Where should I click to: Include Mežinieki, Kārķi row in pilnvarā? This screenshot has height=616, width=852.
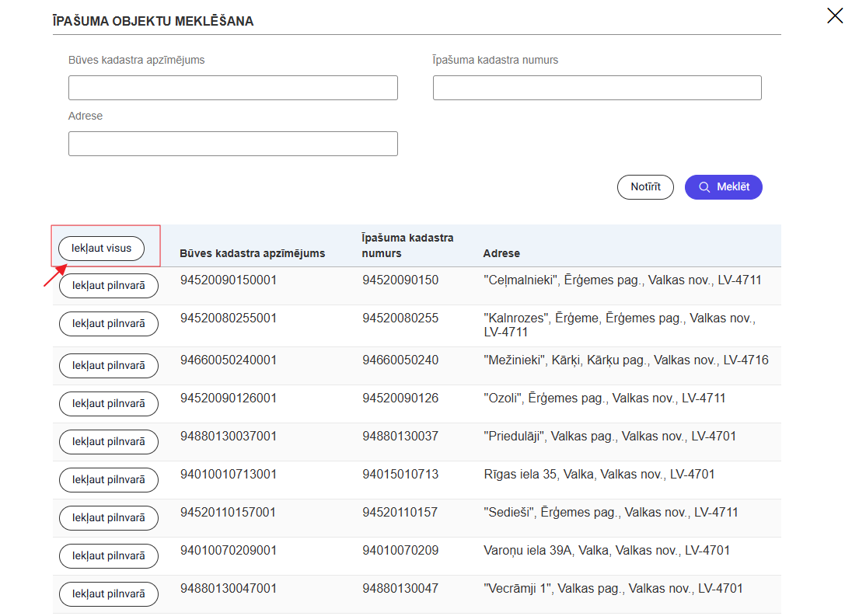109,366
